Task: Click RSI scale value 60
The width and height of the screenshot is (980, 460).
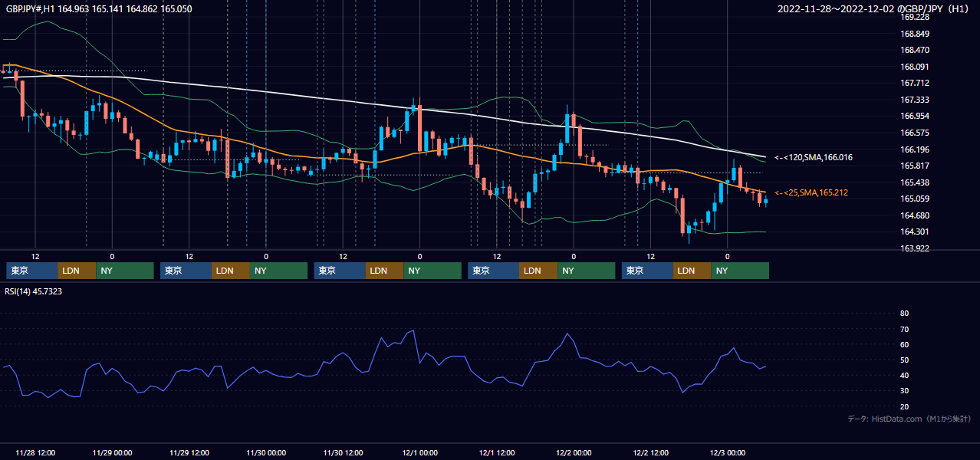Action: pyautogui.click(x=904, y=344)
